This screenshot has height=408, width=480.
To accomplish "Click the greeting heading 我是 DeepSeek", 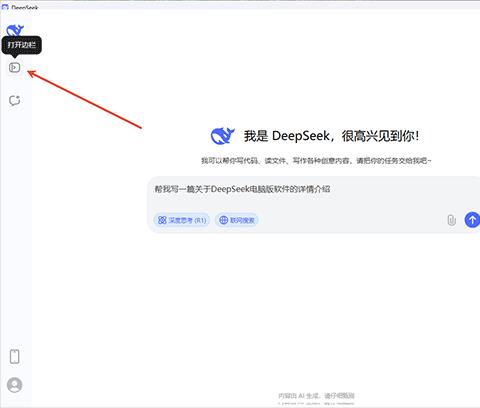I will click(332, 136).
